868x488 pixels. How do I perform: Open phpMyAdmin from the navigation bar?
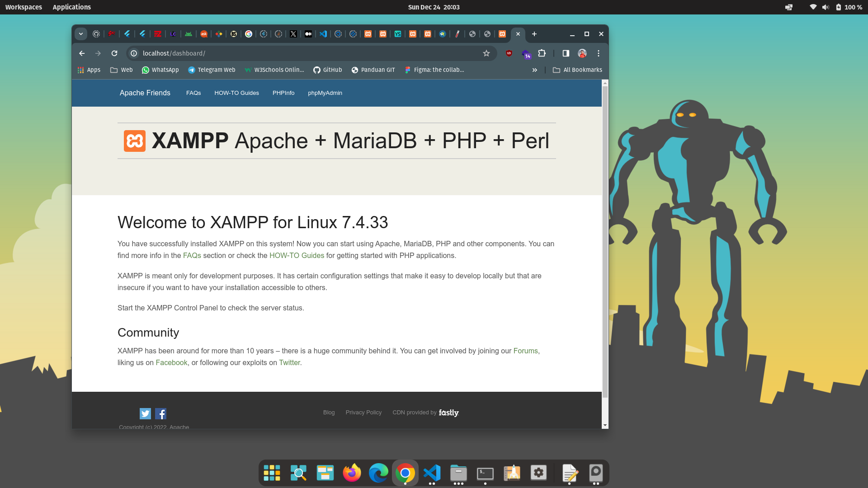325,93
